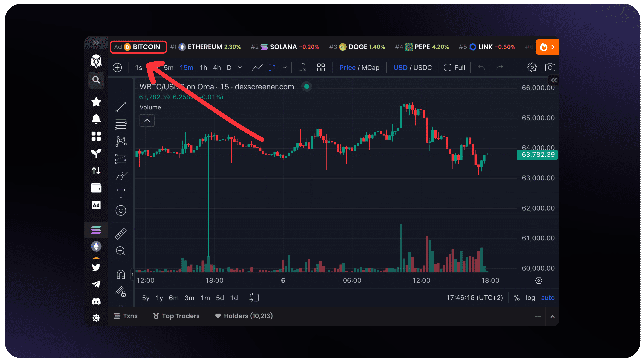Select the ruler measure tool
644x362 pixels.
click(x=121, y=234)
